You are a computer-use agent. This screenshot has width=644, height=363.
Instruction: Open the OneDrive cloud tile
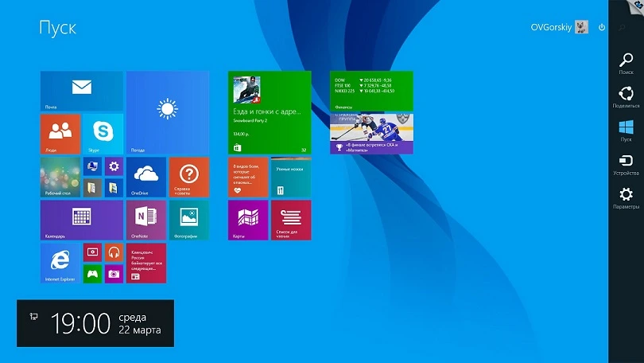pos(146,178)
